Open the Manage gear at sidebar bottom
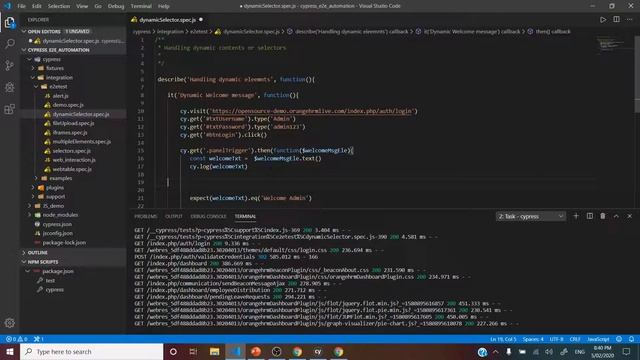This screenshot has height=360, width=640. point(10,323)
